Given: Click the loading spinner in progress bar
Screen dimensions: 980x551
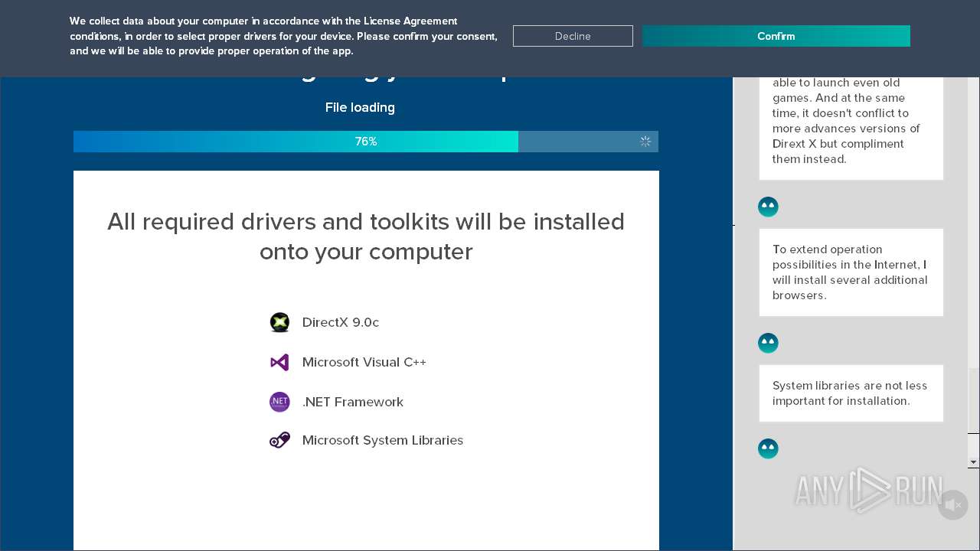Looking at the screenshot, I should [645, 142].
